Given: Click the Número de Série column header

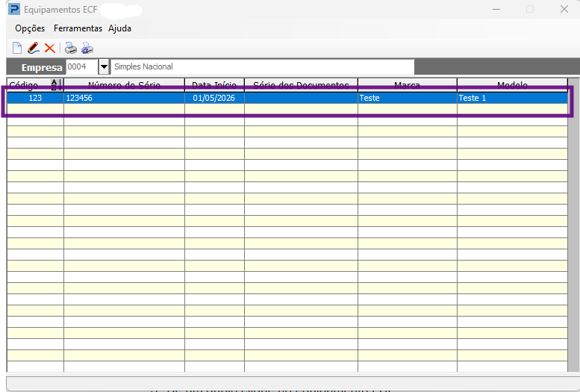Looking at the screenshot, I should (124, 85).
